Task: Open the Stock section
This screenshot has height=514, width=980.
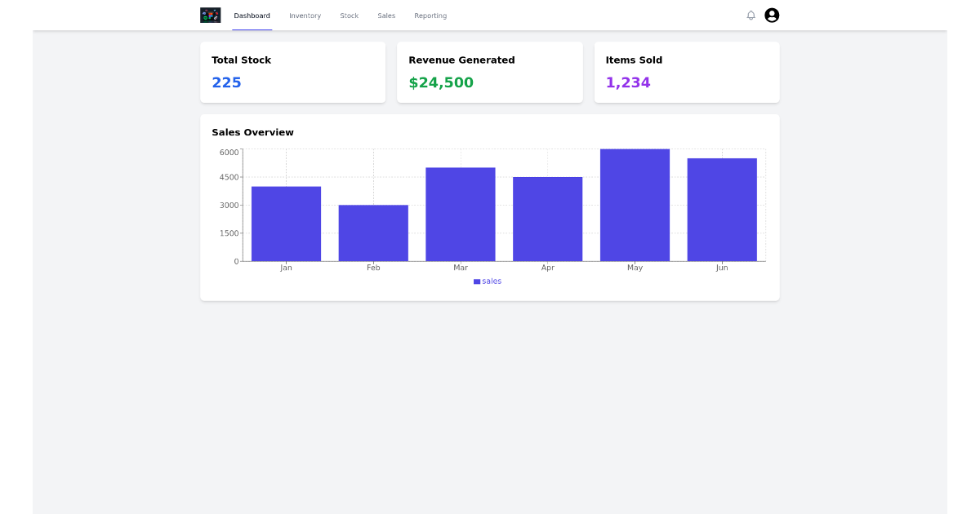Action: pos(349,16)
